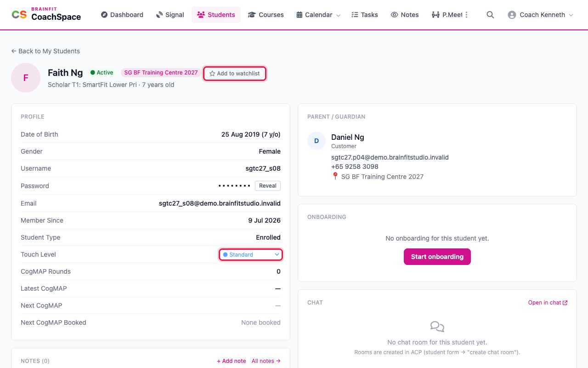Click the Active status badge
Viewport: 588px width, 368px height.
coord(102,73)
